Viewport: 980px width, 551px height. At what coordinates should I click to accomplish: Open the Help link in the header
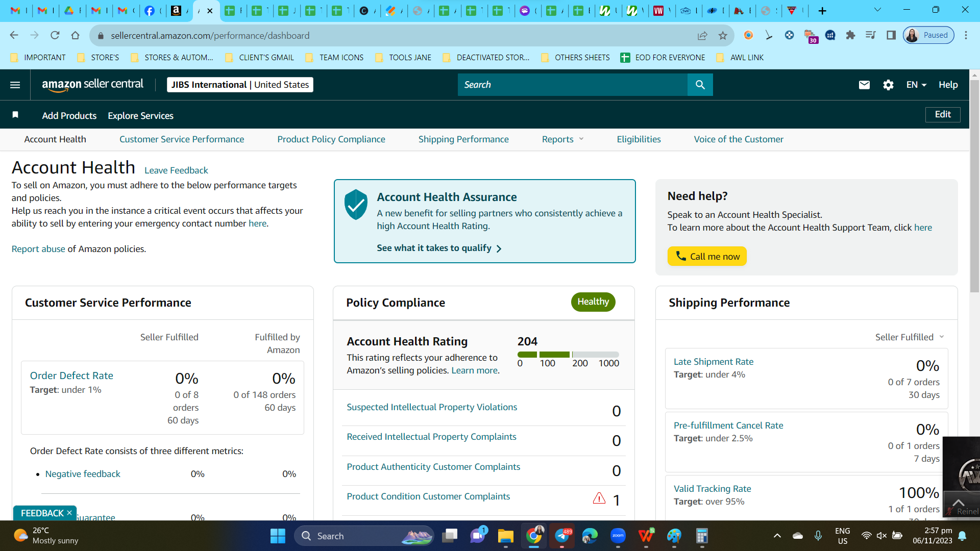click(x=948, y=85)
